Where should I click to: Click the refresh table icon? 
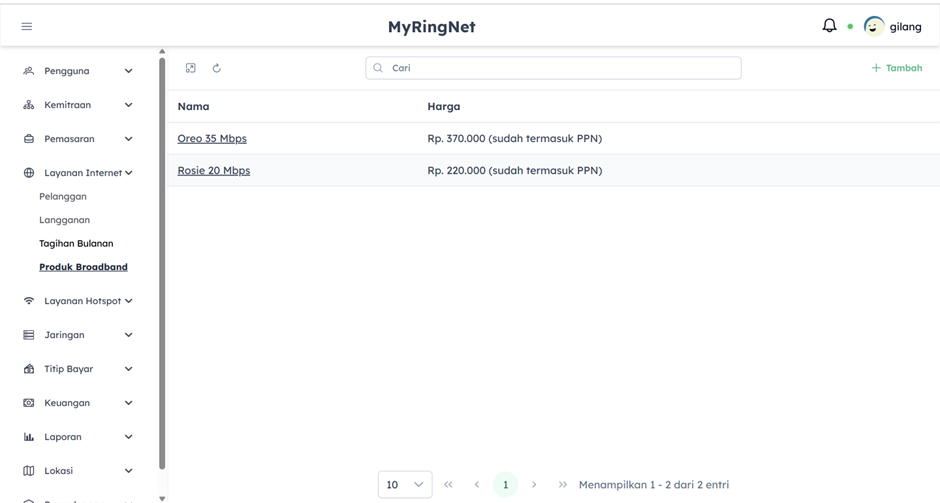click(216, 68)
